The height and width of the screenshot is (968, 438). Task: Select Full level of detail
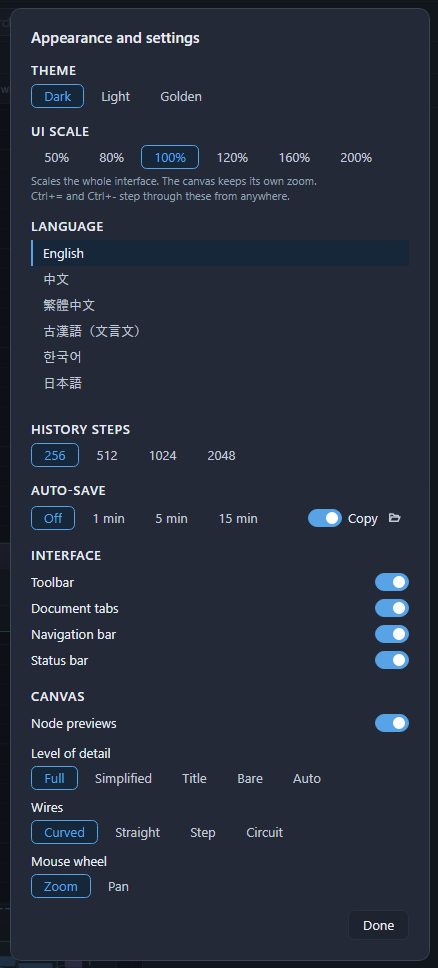54,778
